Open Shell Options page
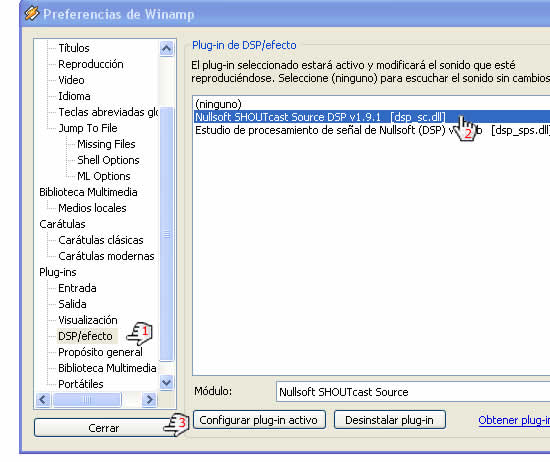550x462 pixels. 108,160
